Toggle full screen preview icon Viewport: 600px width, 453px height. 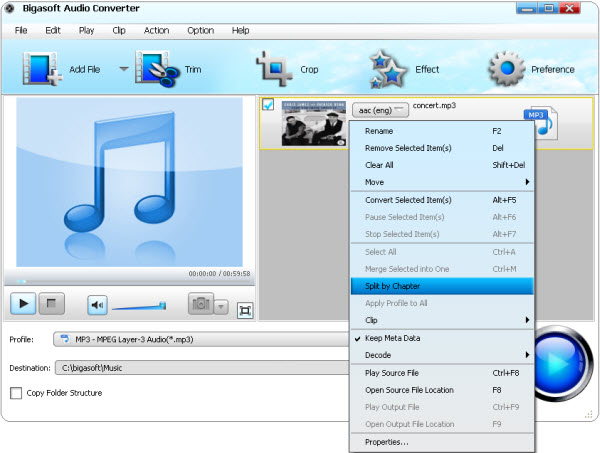[245, 310]
